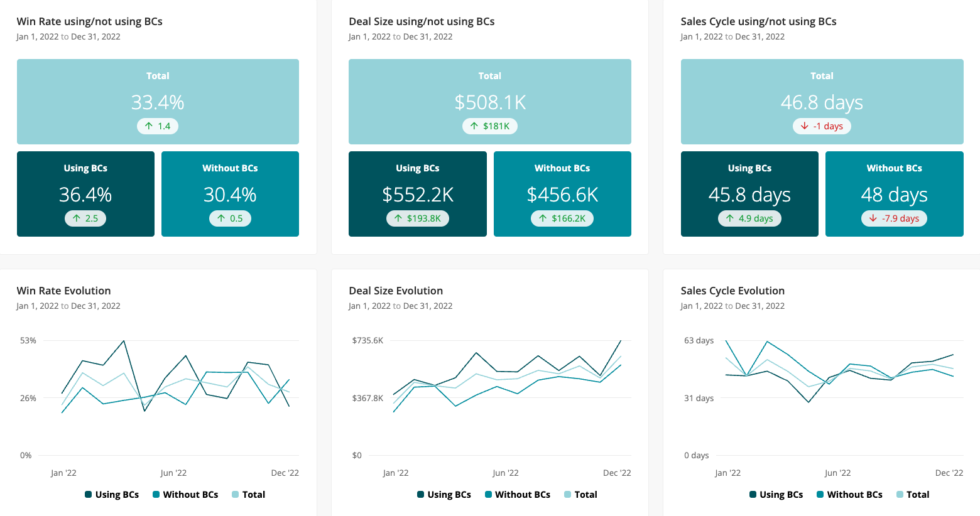The height and width of the screenshot is (516, 980).
Task: Click the Win Rate Evolution chart title
Action: [64, 291]
